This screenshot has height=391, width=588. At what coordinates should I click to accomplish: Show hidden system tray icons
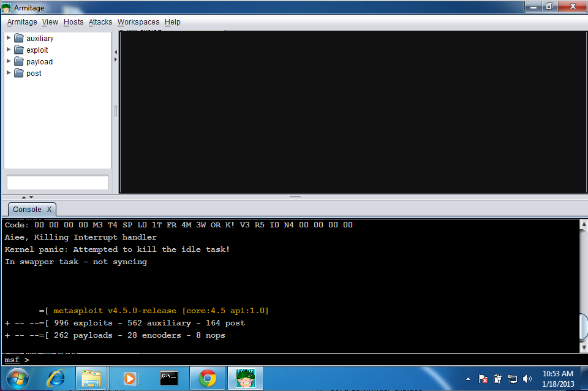468,379
